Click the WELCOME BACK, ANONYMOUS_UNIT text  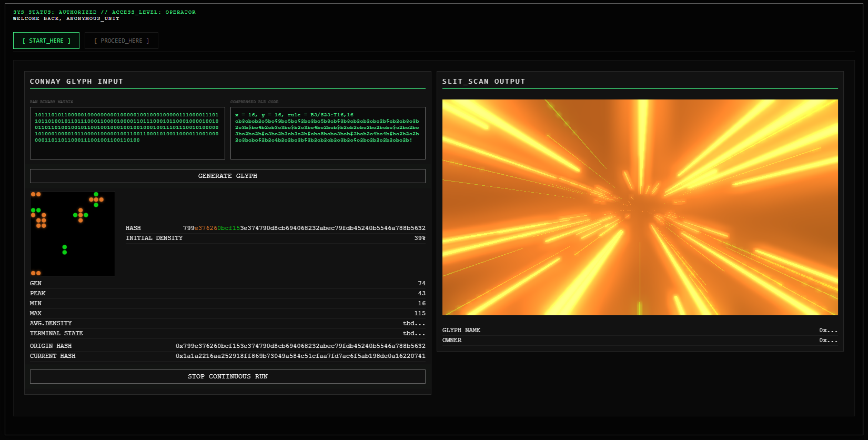tap(66, 18)
